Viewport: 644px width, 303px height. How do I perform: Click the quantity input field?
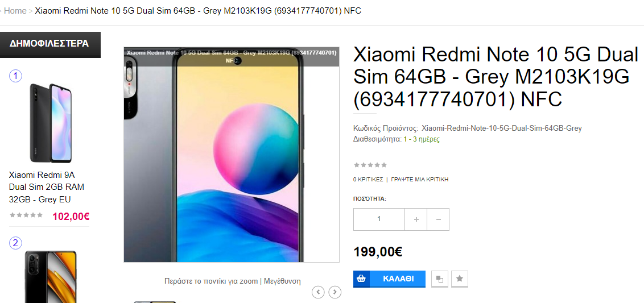[x=379, y=219]
